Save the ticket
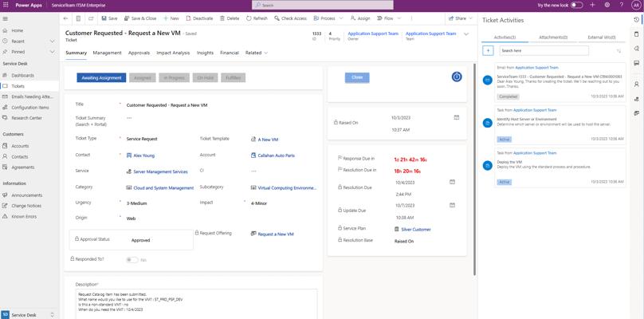Screen dimensions: 644x319 pyautogui.click(x=109, y=18)
